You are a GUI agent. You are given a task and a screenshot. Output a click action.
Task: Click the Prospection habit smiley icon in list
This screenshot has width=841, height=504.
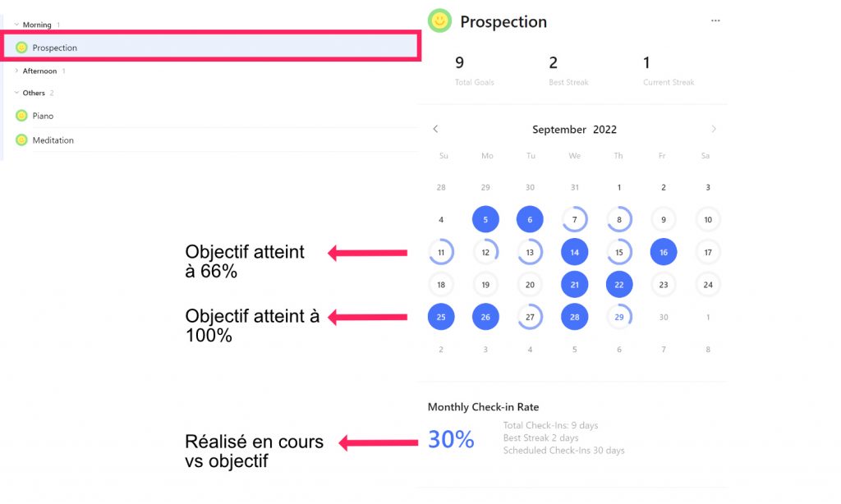click(21, 48)
